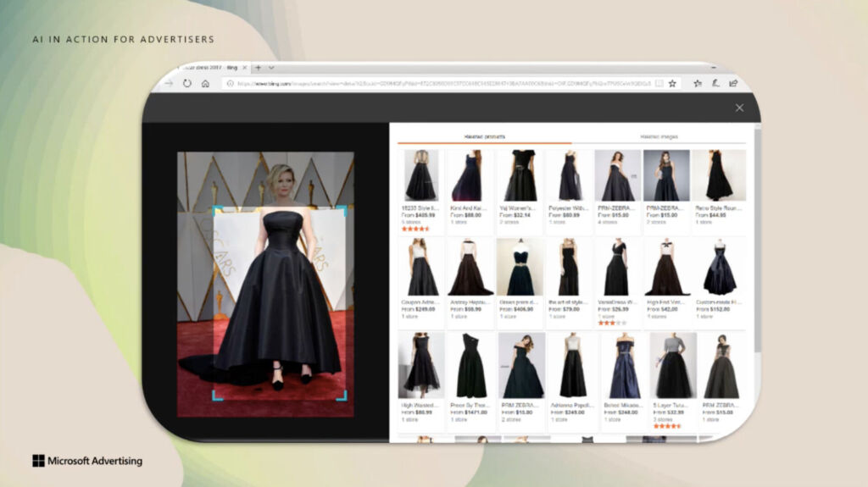Open a new tab with plus icon
Viewport: 868px width, 487px height.
[258, 68]
